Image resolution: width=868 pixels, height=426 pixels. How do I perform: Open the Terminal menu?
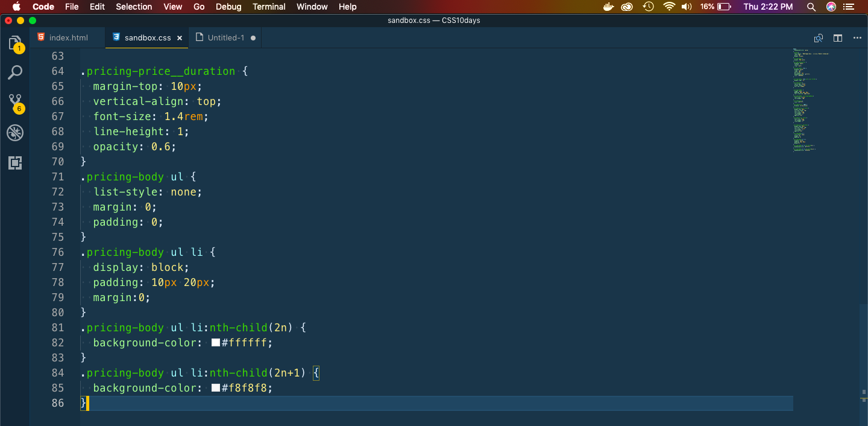(x=269, y=7)
